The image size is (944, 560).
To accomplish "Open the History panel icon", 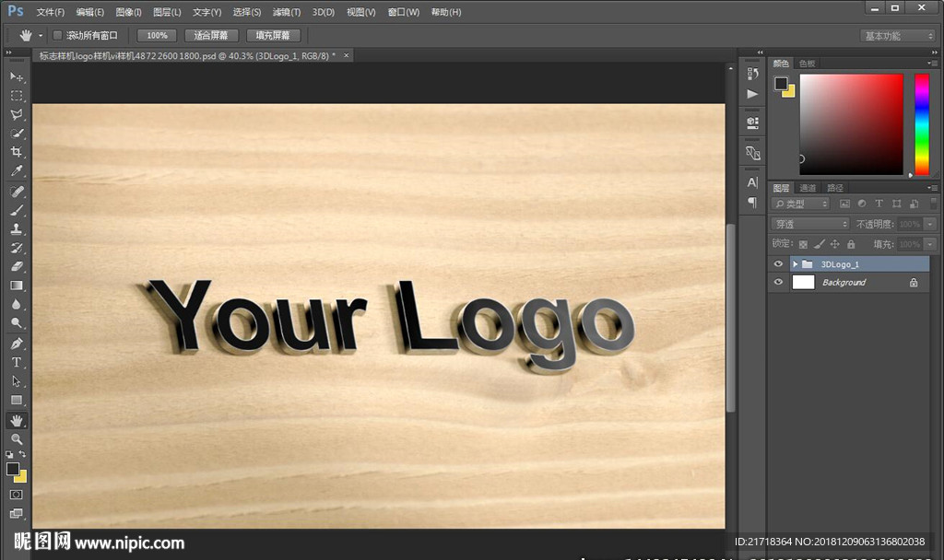I will coord(752,74).
